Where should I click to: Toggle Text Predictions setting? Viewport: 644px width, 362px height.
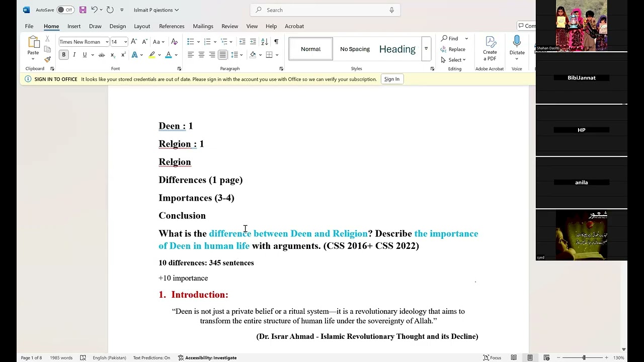pyautogui.click(x=151, y=357)
